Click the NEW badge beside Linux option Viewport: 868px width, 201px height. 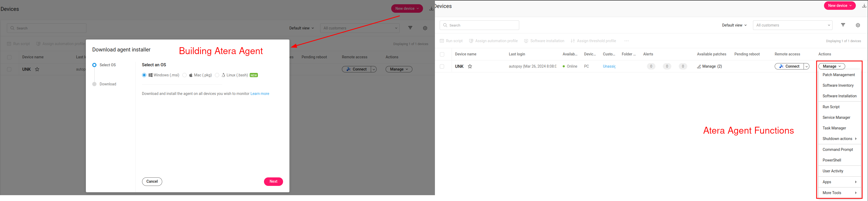(254, 75)
